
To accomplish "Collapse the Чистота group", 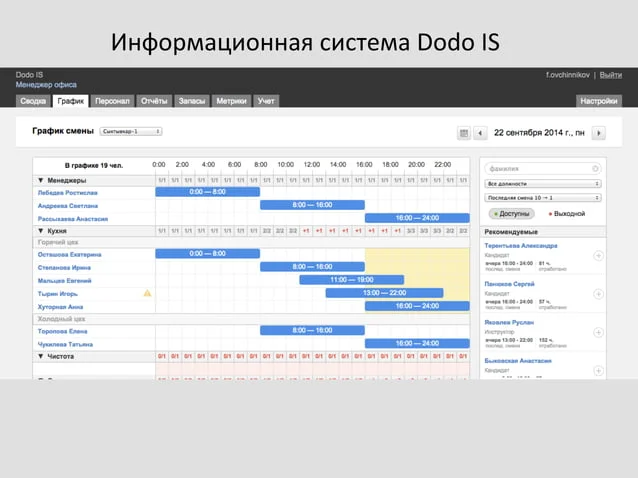I will pyautogui.click(x=41, y=356).
